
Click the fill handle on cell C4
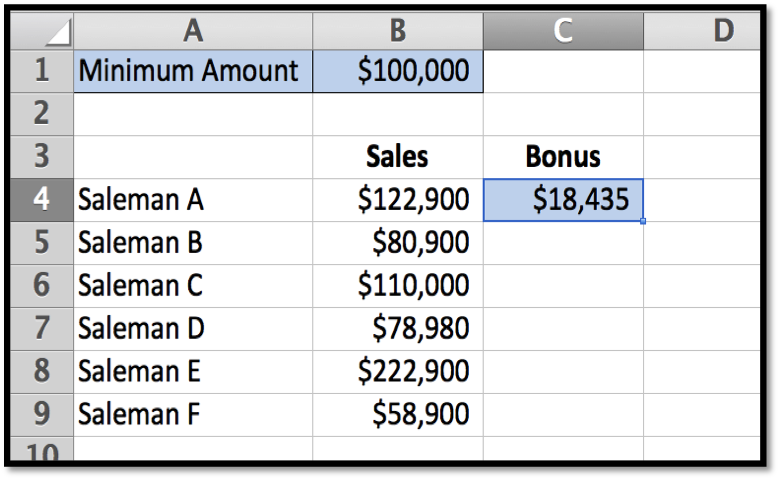[x=642, y=221]
